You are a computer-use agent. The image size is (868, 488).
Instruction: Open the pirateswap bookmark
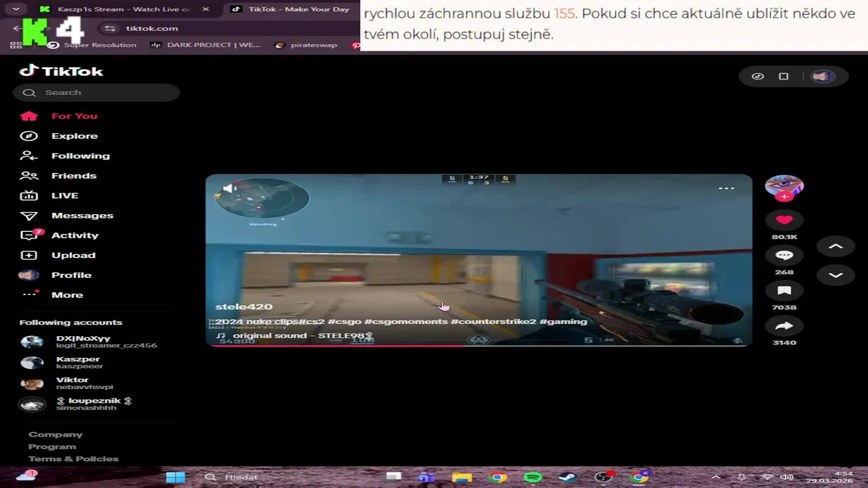306,45
